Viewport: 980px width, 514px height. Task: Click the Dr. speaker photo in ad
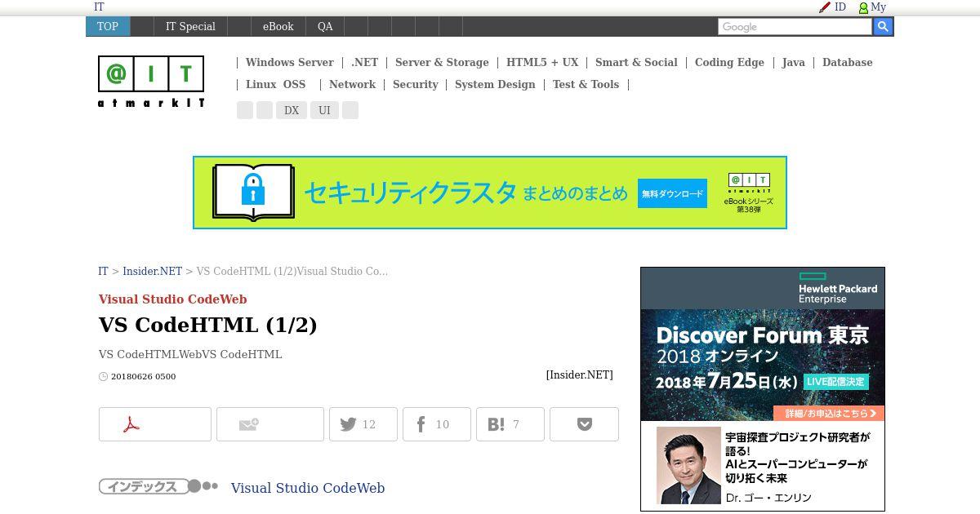[689, 465]
